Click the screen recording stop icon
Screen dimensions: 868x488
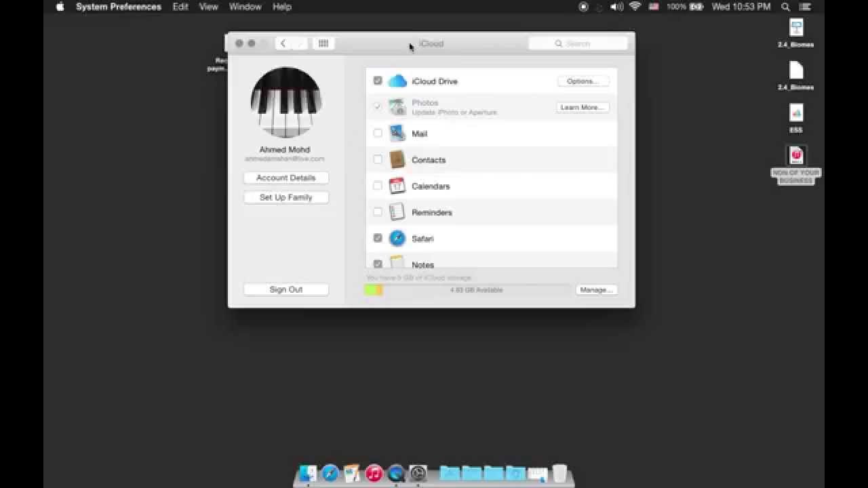pos(584,7)
